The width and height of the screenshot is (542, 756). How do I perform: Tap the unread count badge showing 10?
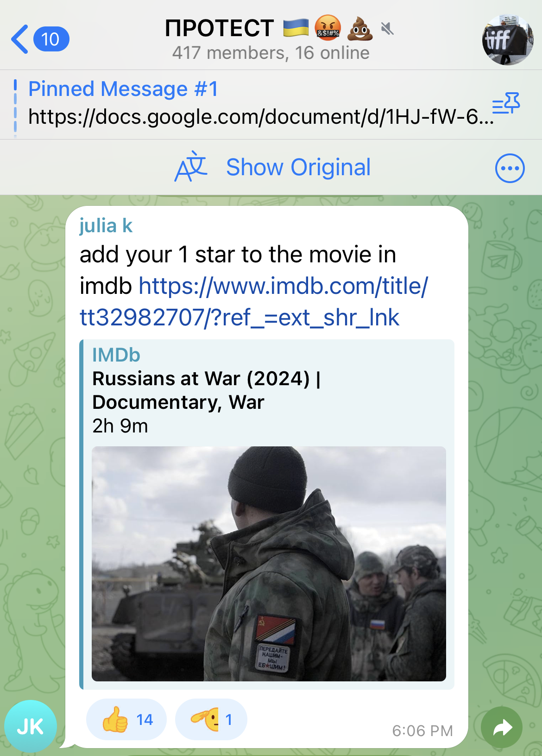point(51,39)
